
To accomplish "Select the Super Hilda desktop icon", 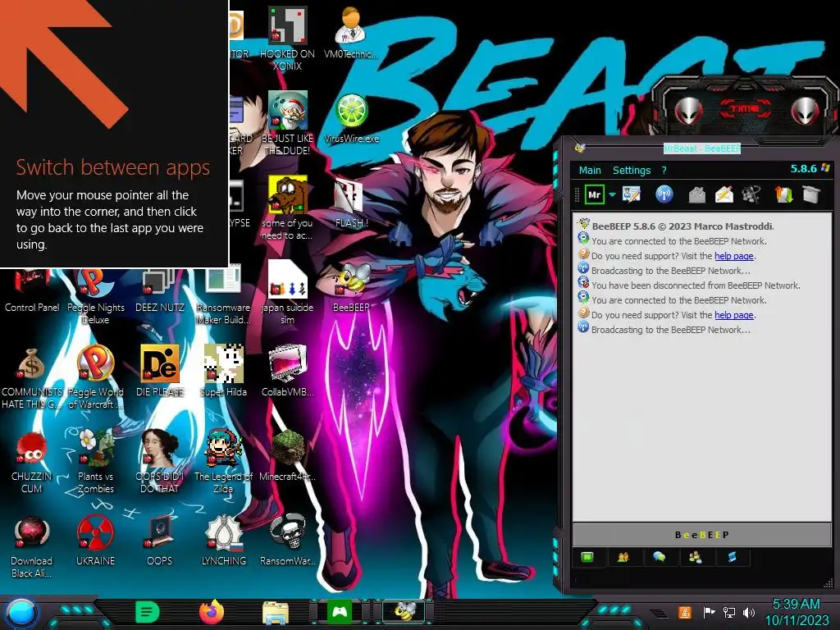I will (x=223, y=371).
